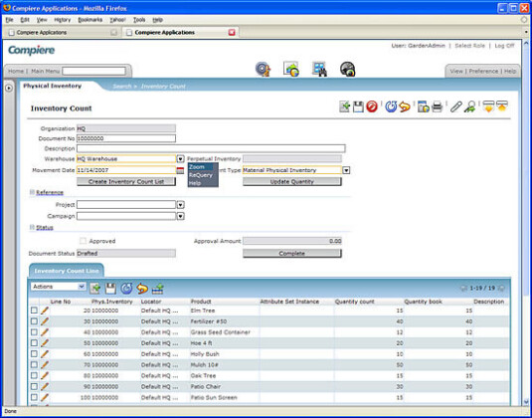Click the Complete button
This screenshot has height=418, width=532.
pyautogui.click(x=292, y=254)
